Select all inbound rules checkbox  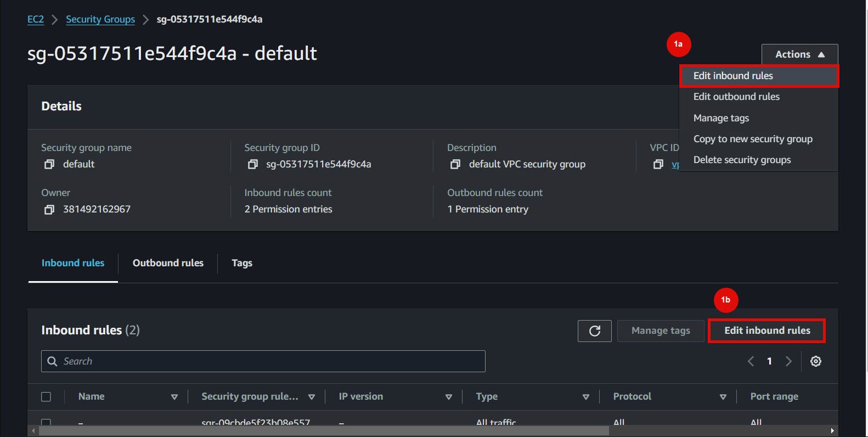46,396
